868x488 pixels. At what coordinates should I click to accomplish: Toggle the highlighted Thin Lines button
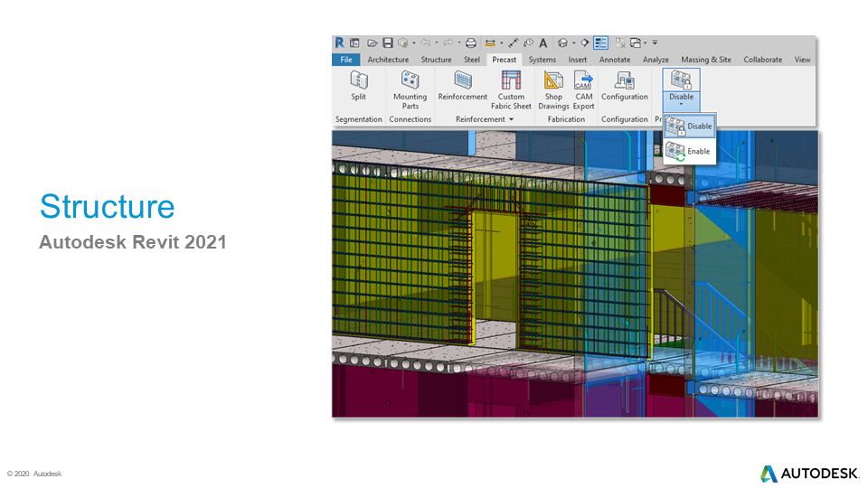pos(600,42)
